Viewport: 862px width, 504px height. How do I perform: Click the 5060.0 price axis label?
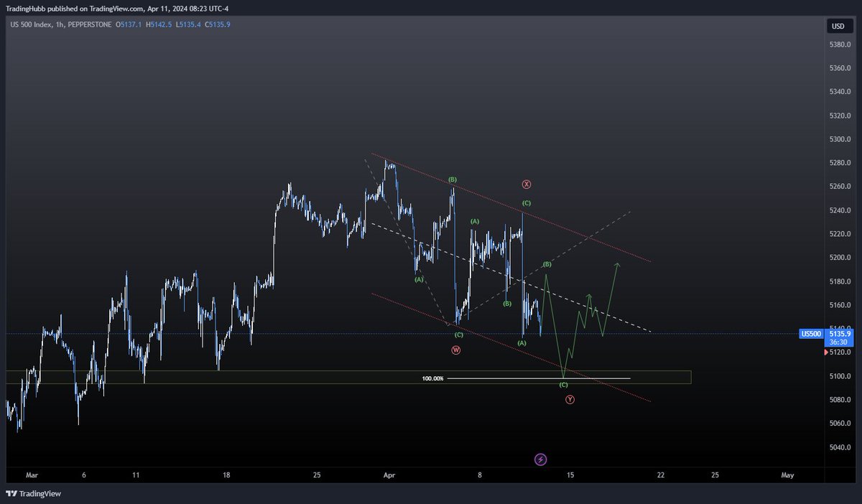[x=840, y=424]
